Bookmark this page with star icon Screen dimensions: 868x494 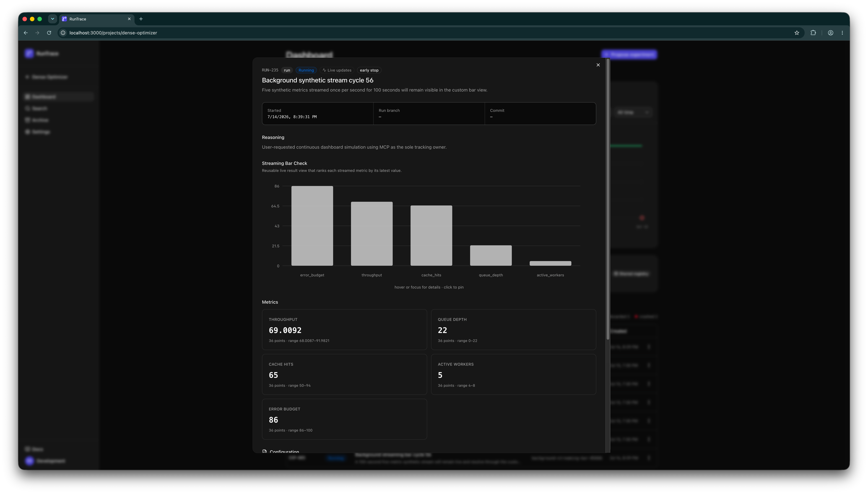point(797,33)
